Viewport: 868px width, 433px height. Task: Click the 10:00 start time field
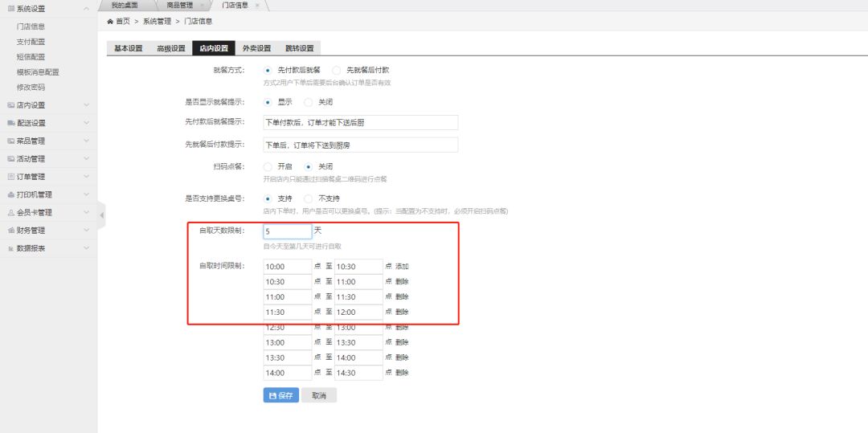point(287,267)
